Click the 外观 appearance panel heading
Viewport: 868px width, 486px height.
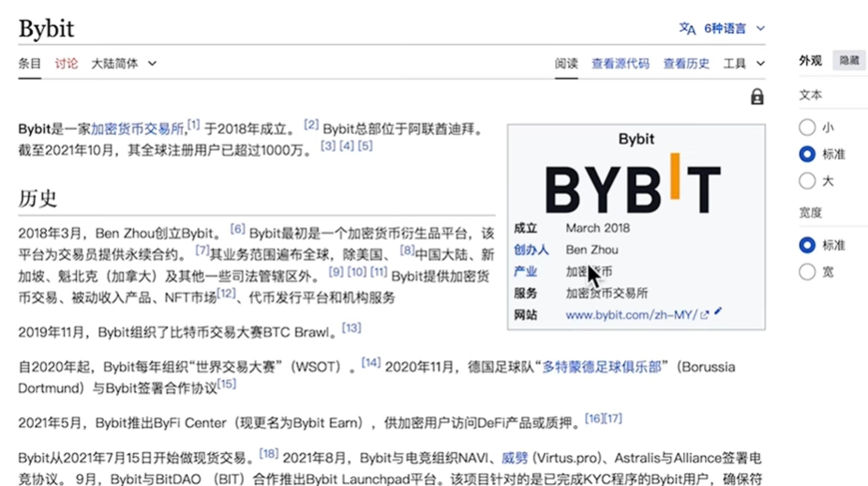(811, 60)
